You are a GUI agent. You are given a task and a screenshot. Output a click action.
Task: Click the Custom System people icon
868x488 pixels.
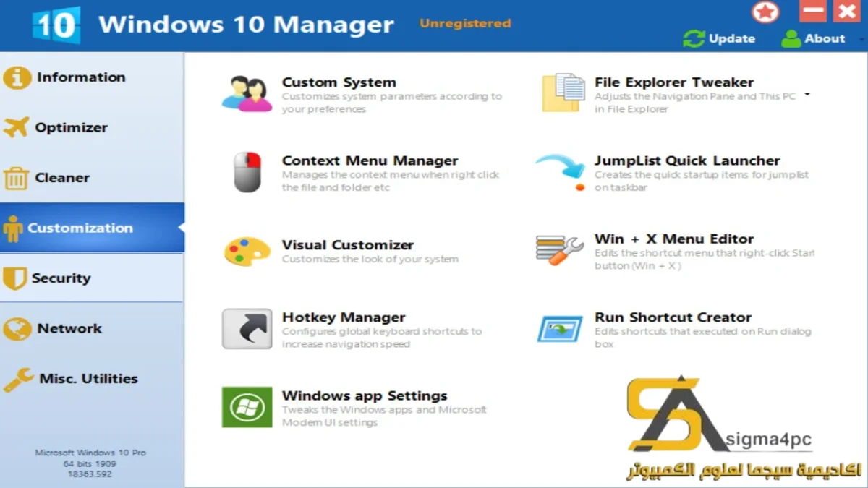tap(247, 95)
